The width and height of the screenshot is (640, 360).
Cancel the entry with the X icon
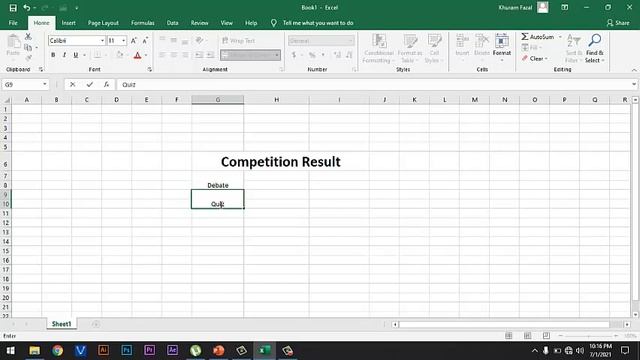72,84
